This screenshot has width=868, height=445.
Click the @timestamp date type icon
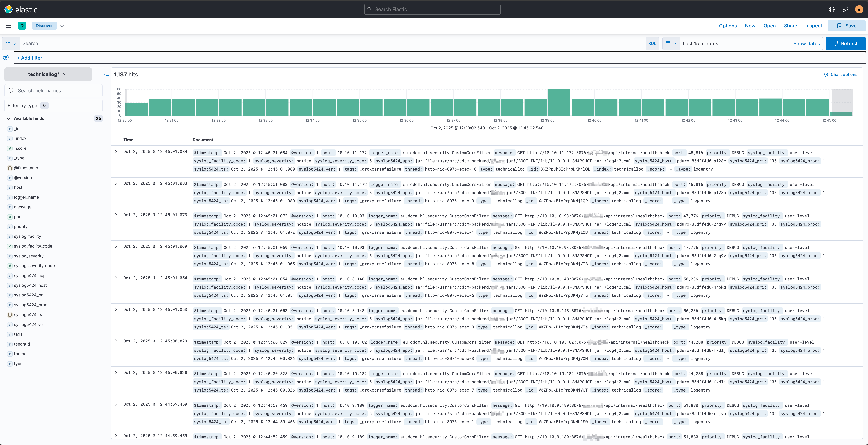pyautogui.click(x=10, y=168)
